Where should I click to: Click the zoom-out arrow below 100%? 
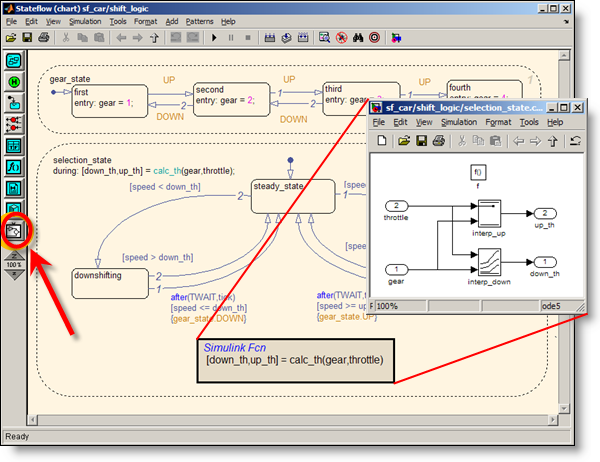15,275
